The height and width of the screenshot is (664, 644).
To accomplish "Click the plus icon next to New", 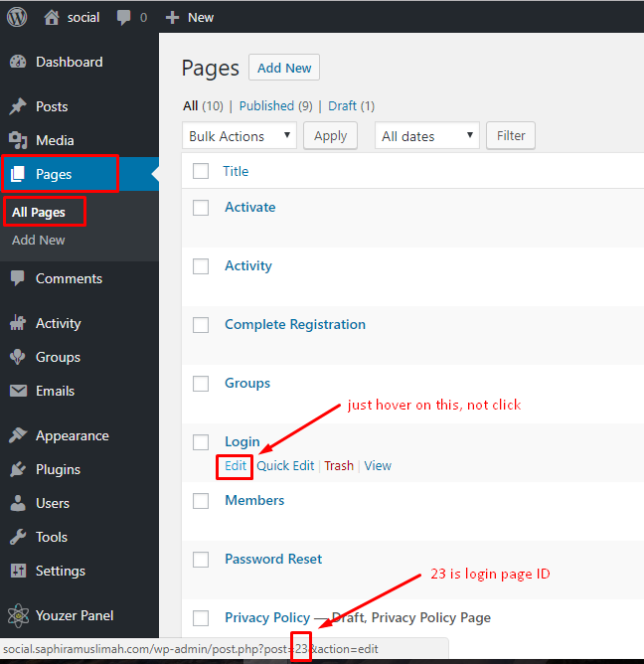I will point(172,17).
